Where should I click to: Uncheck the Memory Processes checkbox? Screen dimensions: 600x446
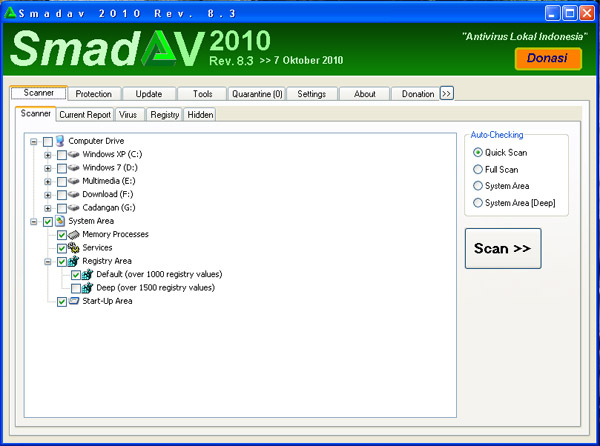(62, 235)
